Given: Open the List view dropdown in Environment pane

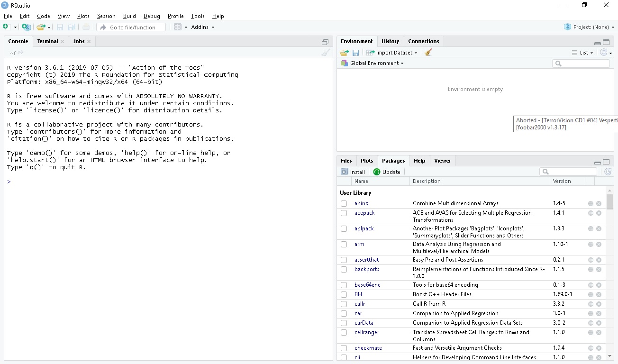Looking at the screenshot, I should (582, 52).
